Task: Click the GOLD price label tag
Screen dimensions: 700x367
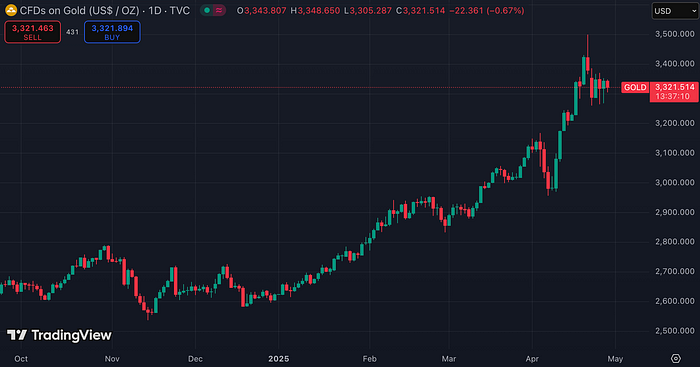Action: [635, 87]
